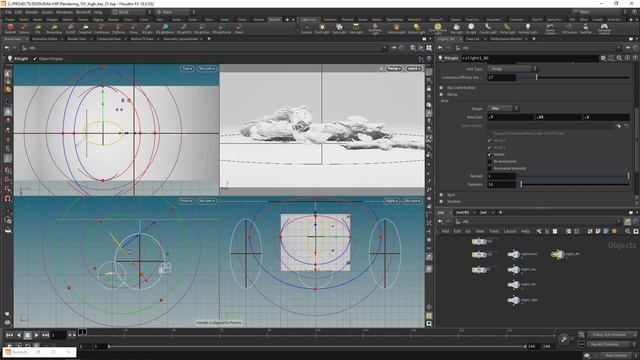Adjust the Spread slider
This screenshot has height=360, width=640.
(574, 176)
